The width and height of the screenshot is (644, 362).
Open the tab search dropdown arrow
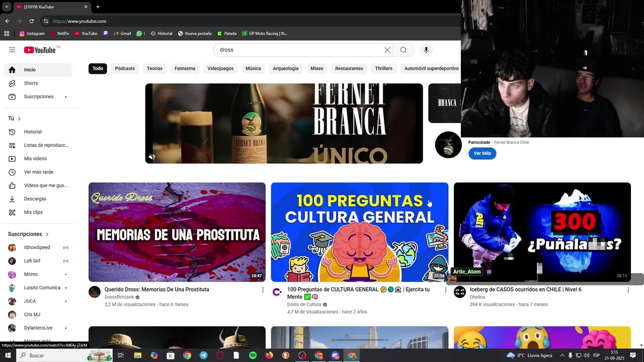pyautogui.click(x=7, y=7)
